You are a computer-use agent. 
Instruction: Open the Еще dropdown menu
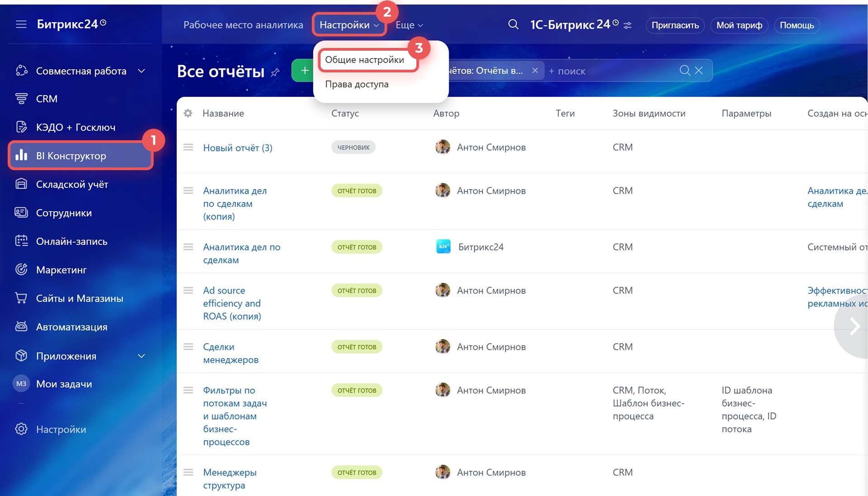pos(409,25)
